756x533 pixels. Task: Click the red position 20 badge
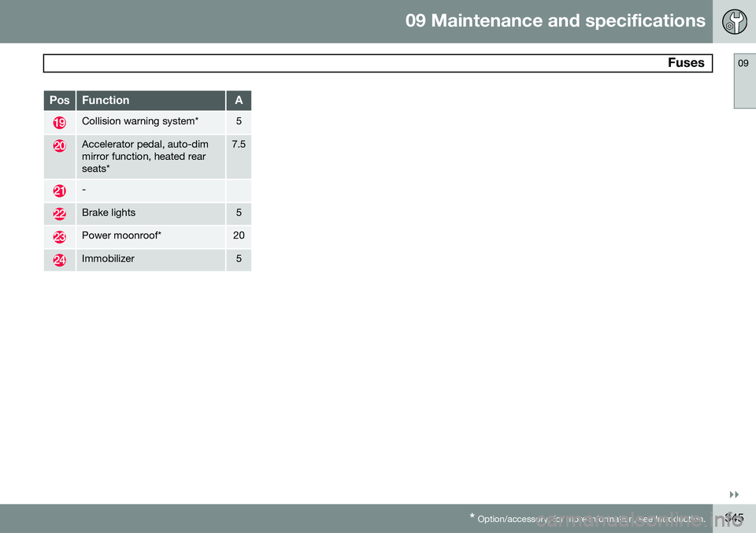point(59,146)
